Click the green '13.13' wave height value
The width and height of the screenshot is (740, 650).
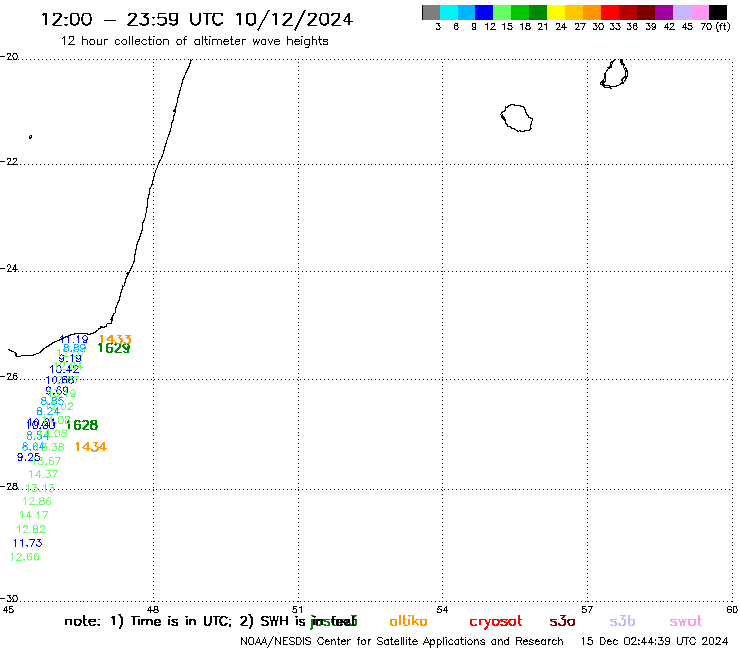pyautogui.click(x=40, y=488)
